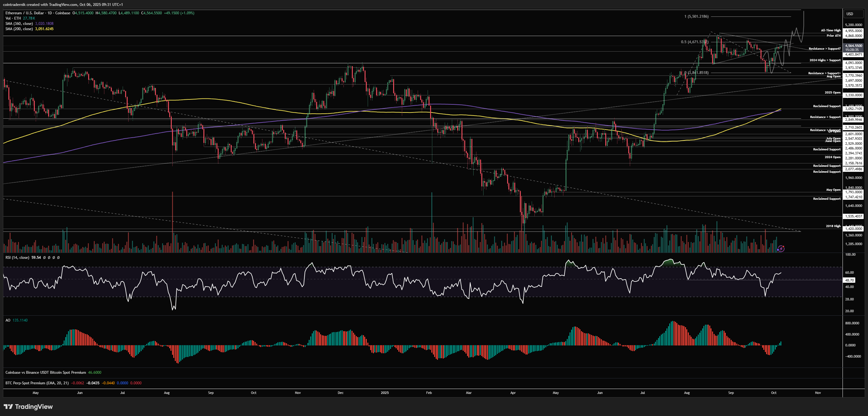The width and height of the screenshot is (868, 416).
Task: Select the 2024 Highs > Support label
Action: point(825,60)
